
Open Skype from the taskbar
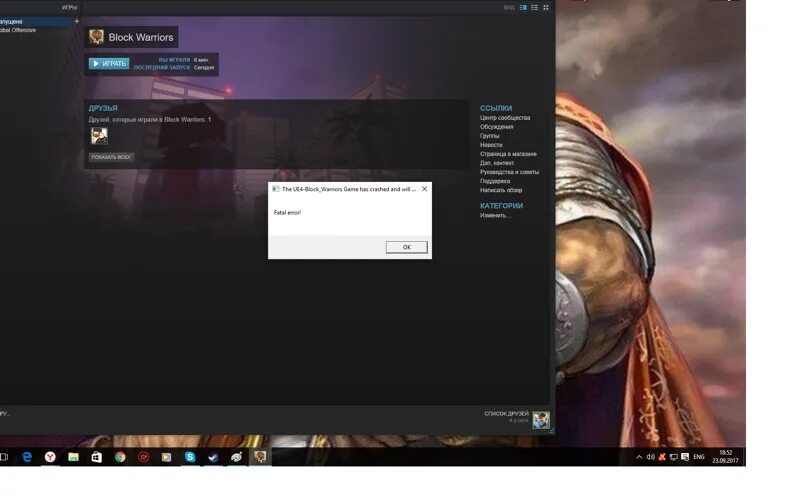coord(190,457)
